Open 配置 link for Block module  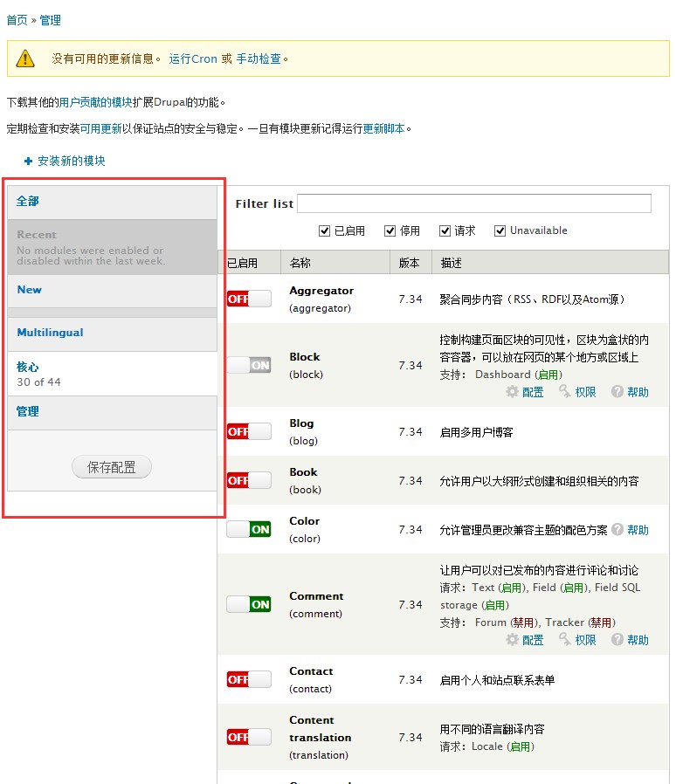point(533,392)
